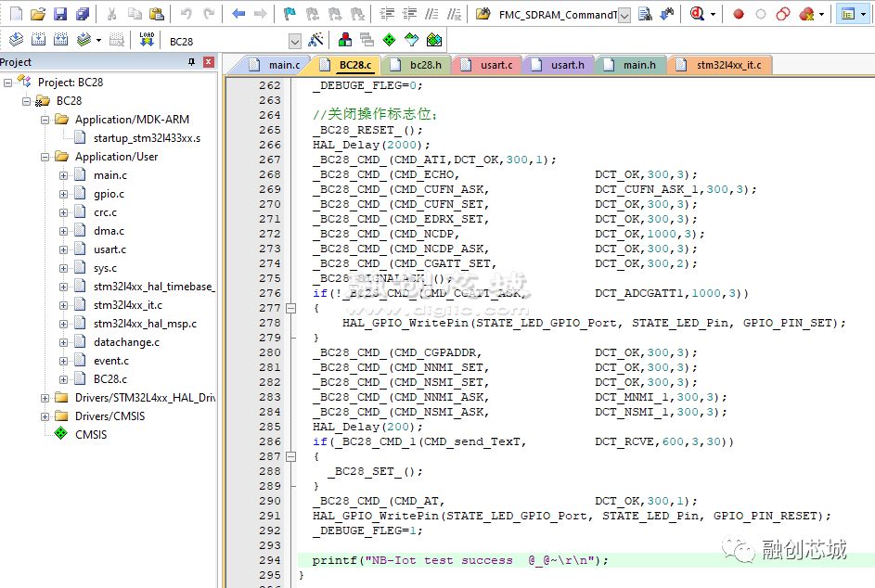Collapse the Project: BC28 root node
This screenshot has height=588, width=875.
[x=7, y=83]
